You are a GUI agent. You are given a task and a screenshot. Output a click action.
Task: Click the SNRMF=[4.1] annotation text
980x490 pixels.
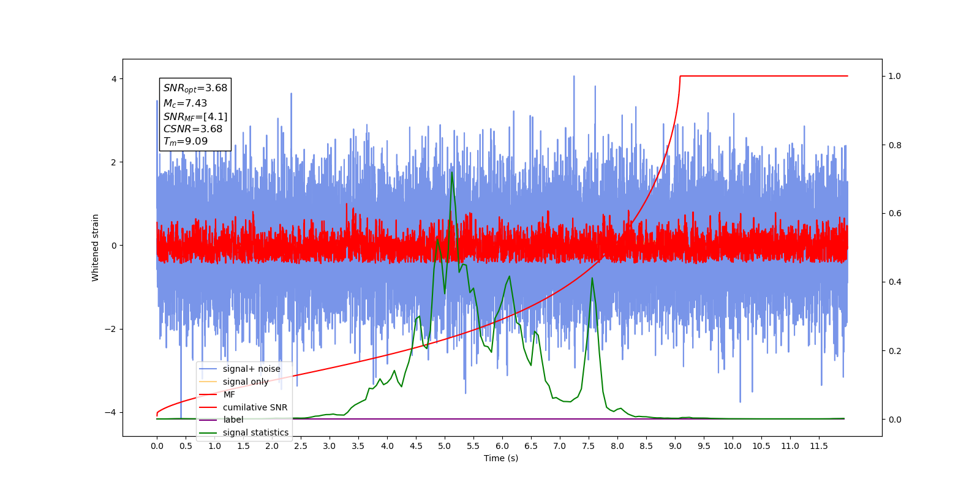tap(195, 116)
